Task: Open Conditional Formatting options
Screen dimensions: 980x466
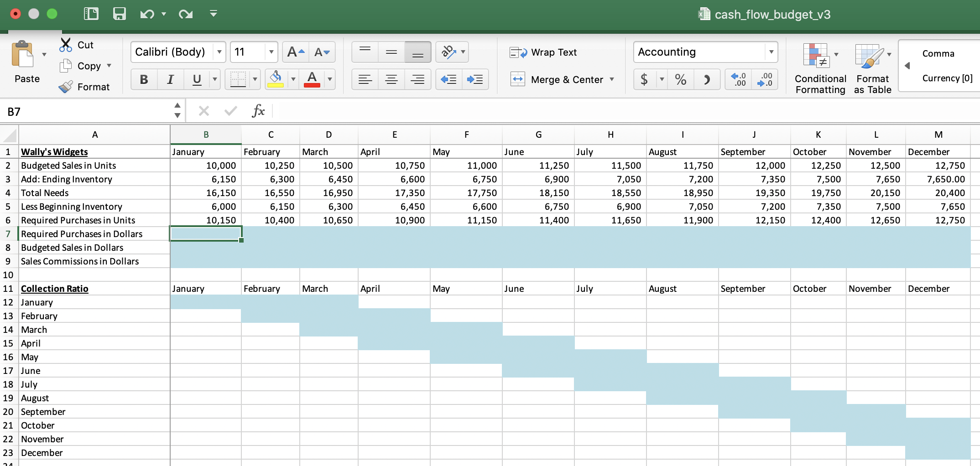Action: click(819, 68)
